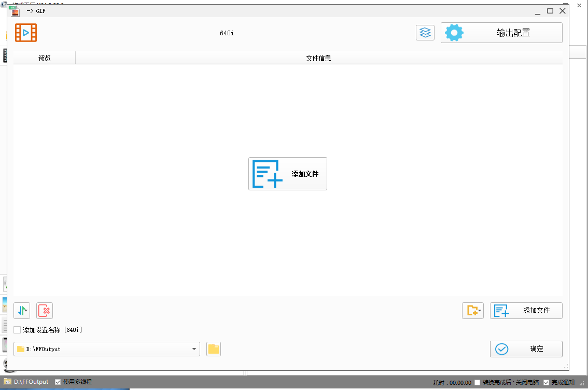Screen dimensions: 588x390
Task: Open D:\FFOutput folder in status bar
Action: tap(27, 382)
